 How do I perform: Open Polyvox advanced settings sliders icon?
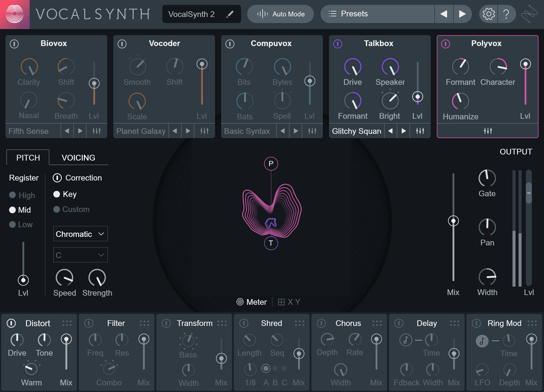(x=488, y=131)
